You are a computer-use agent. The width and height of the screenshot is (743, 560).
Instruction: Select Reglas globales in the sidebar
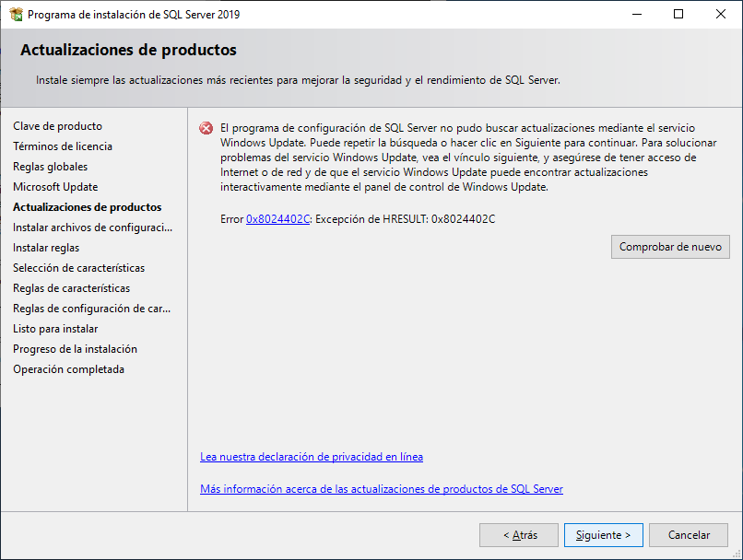51,166
